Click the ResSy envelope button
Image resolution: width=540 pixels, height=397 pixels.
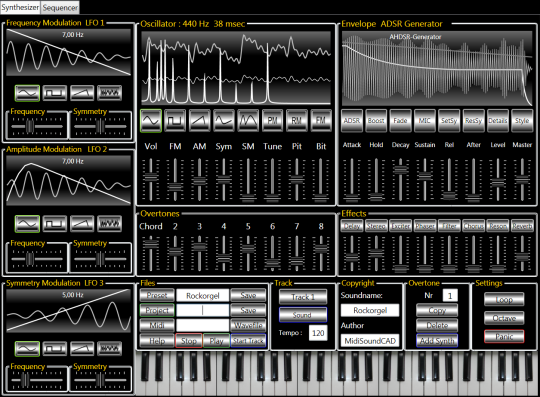474,121
